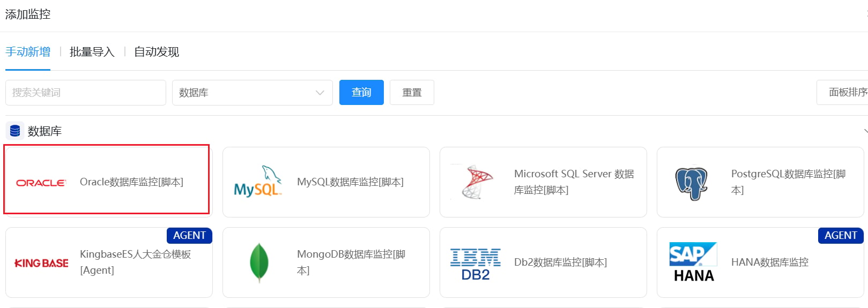Select Oracle数据库监控[脚本] card text
This screenshot has width=868, height=308.
pos(131,182)
